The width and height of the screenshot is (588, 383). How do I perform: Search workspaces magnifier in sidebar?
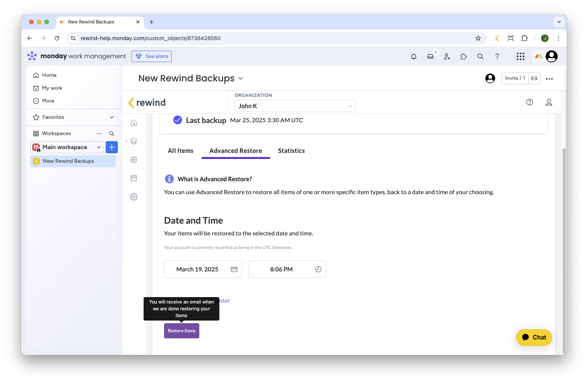(112, 134)
